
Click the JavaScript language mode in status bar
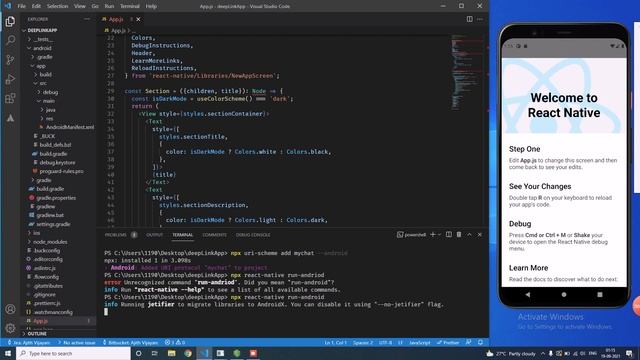click(420, 342)
